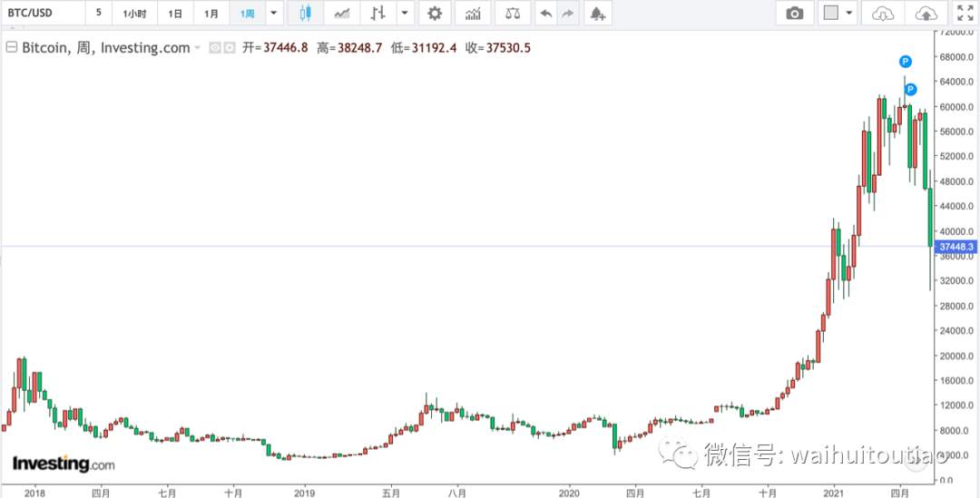
Task: Save the chart with the cloud upload icon
Action: 926,13
